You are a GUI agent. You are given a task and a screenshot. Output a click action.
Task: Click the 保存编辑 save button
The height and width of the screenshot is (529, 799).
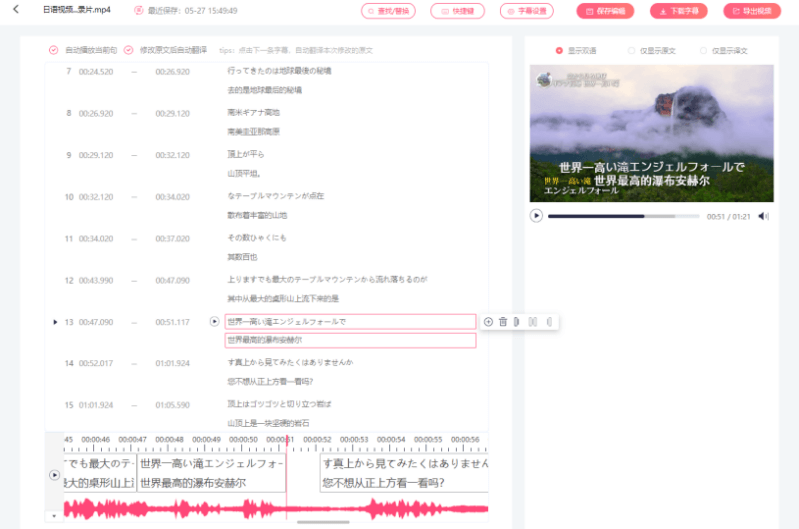604,11
